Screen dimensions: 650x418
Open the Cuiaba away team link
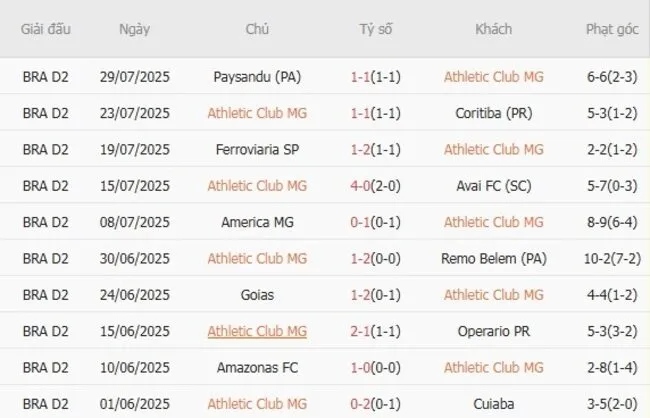click(493, 403)
